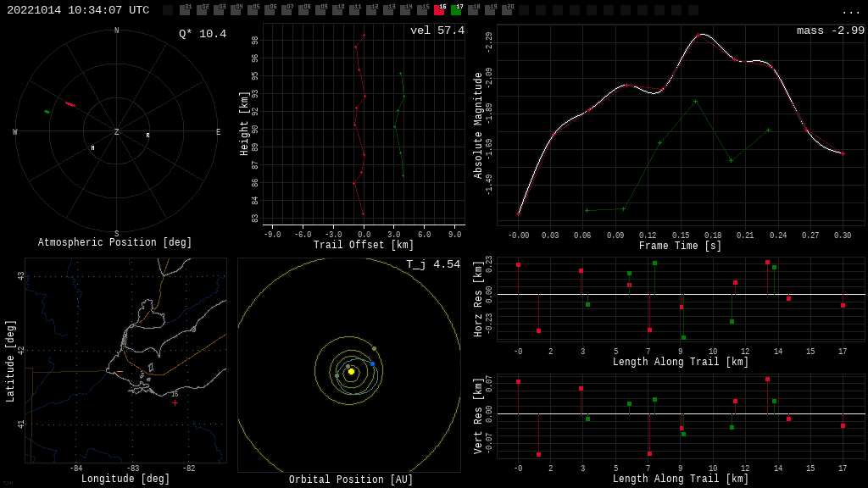
Task: Select camera indicator square 05
Action: (x=253, y=10)
